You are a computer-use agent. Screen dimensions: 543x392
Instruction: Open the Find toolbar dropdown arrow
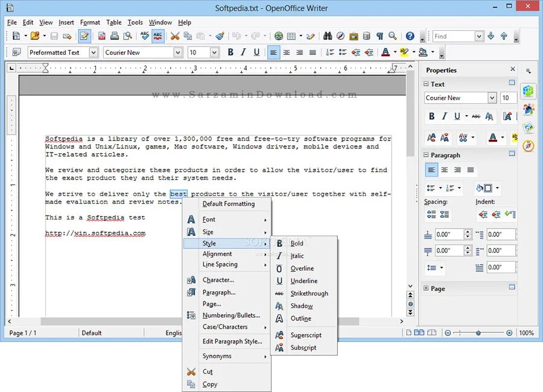coord(479,36)
